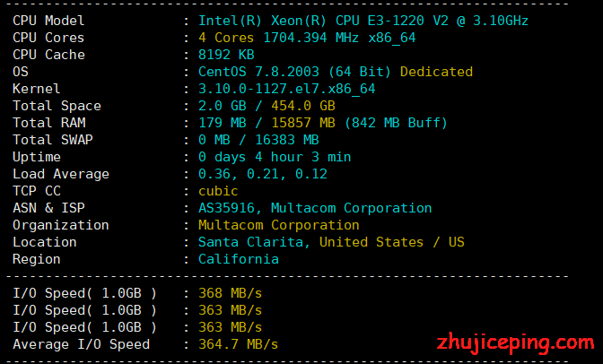Select the '15857 MB' total RAM value
This screenshot has width=603, height=364.
(x=303, y=123)
